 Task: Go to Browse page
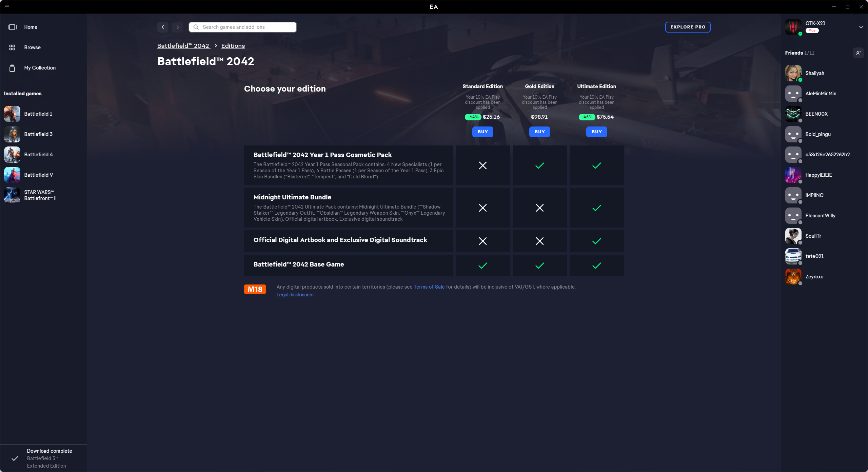[x=32, y=47]
